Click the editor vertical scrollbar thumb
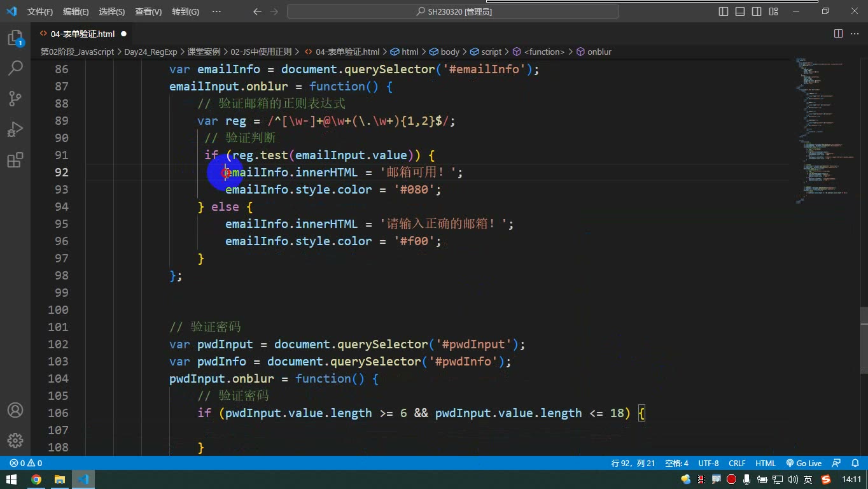The height and width of the screenshot is (489, 868). [x=864, y=340]
